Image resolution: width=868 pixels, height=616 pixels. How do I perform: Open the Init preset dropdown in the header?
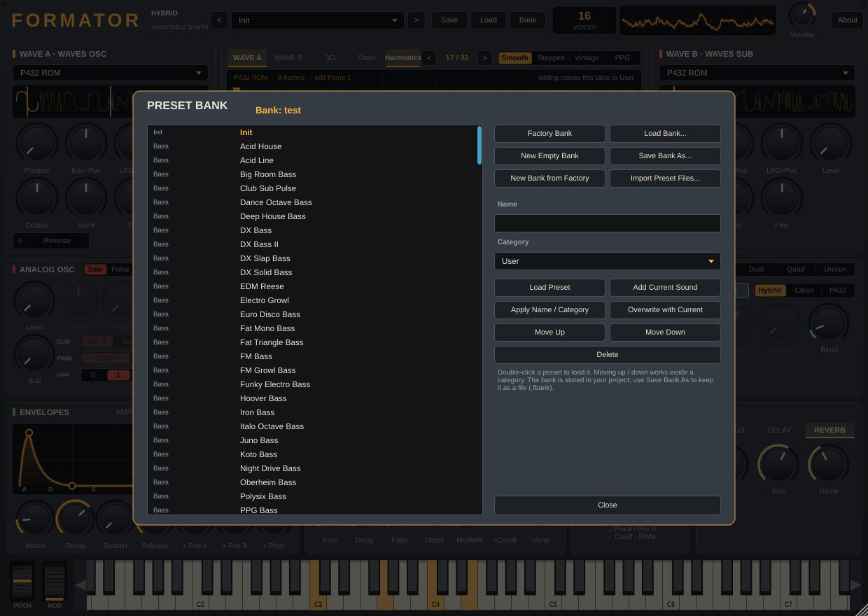pos(318,20)
